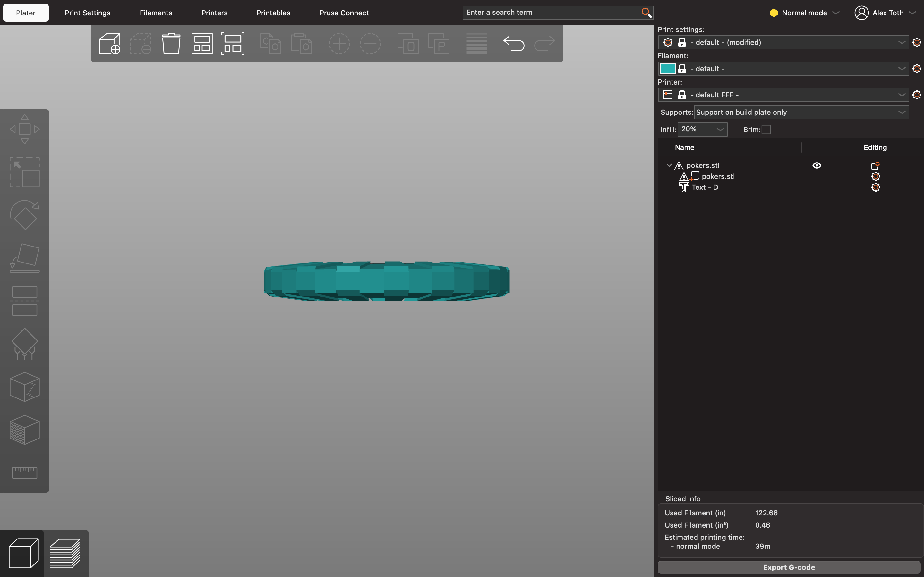Click the Export G-code button
The image size is (924, 577).
click(789, 567)
